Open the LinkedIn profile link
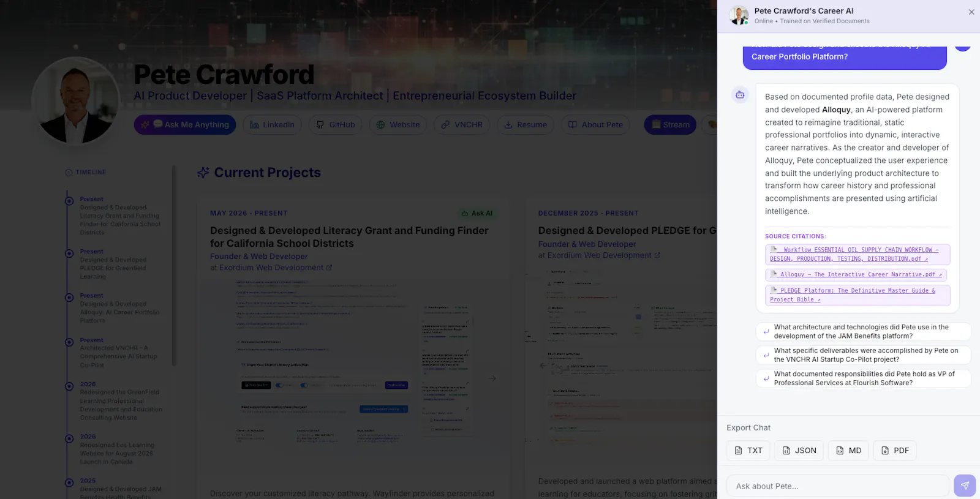 [x=273, y=125]
